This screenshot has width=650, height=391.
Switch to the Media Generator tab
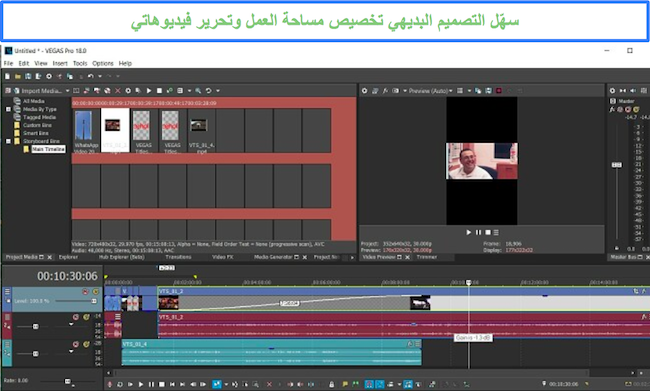tap(273, 257)
